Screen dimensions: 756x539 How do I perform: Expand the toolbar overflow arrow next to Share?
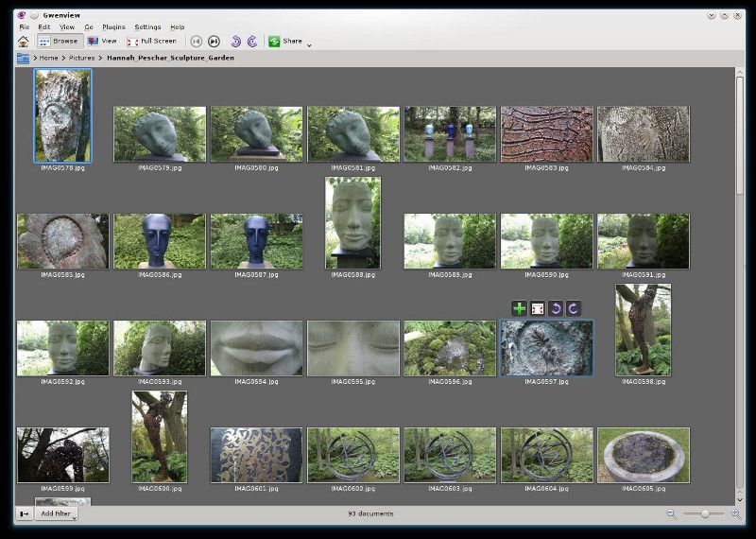tap(309, 45)
